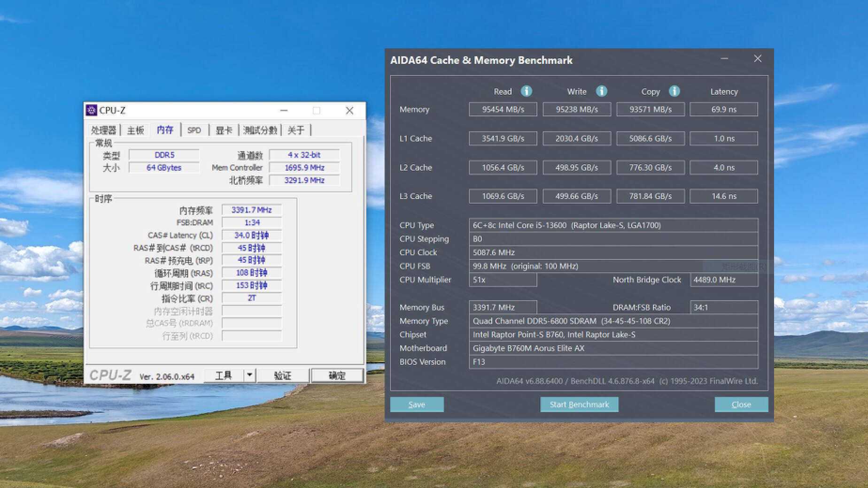The image size is (868, 488).
Task: Click the Copy info icon
Action: tap(674, 91)
